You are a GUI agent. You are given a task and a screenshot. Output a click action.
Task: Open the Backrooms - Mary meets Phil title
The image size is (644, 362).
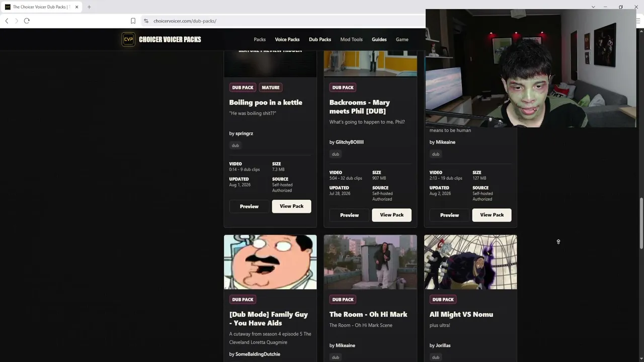[x=360, y=107]
